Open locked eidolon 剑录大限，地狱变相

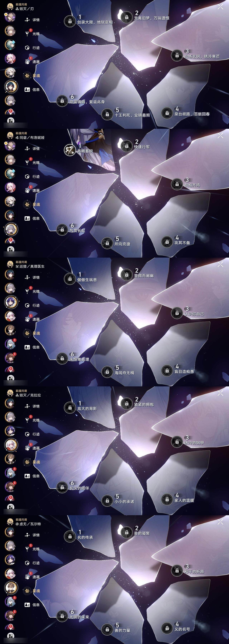click(x=70, y=21)
